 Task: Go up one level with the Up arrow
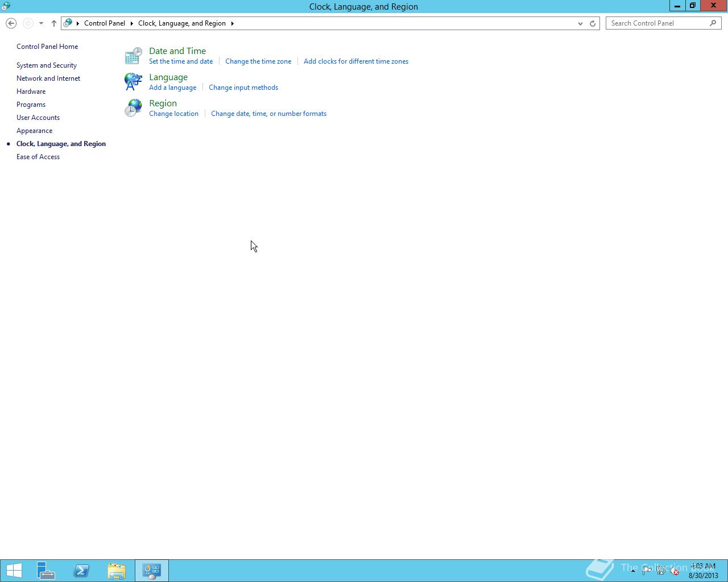(53, 23)
